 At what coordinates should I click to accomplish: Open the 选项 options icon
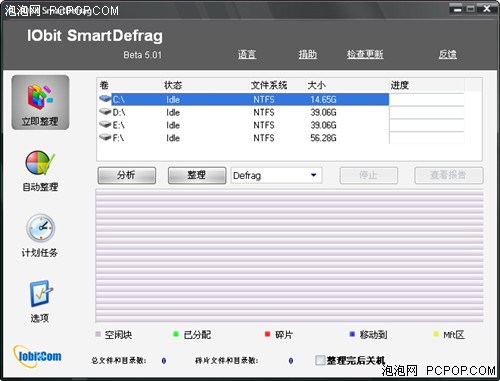(41, 293)
